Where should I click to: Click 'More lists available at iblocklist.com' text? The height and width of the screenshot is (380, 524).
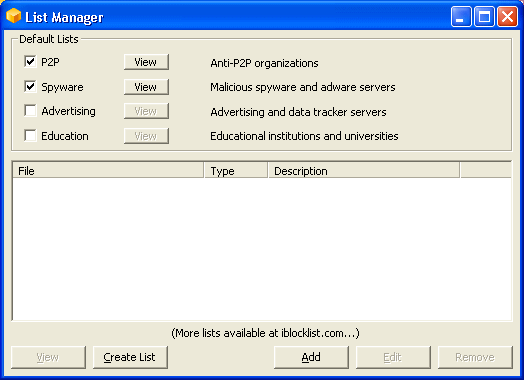pyautogui.click(x=265, y=333)
